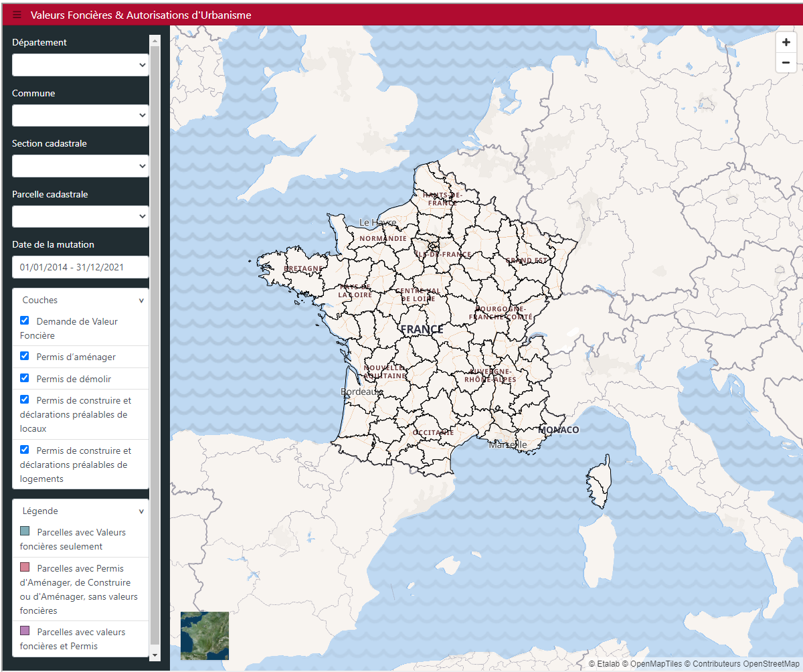Screen dimensions: 803x672
Task: Collapse the Couches panel chevron
Action: pyautogui.click(x=141, y=301)
